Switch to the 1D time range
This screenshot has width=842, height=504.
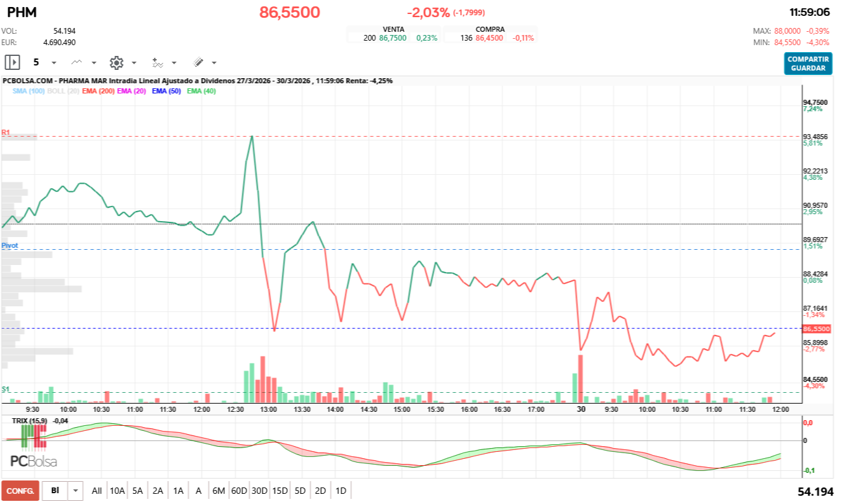pos(341,491)
